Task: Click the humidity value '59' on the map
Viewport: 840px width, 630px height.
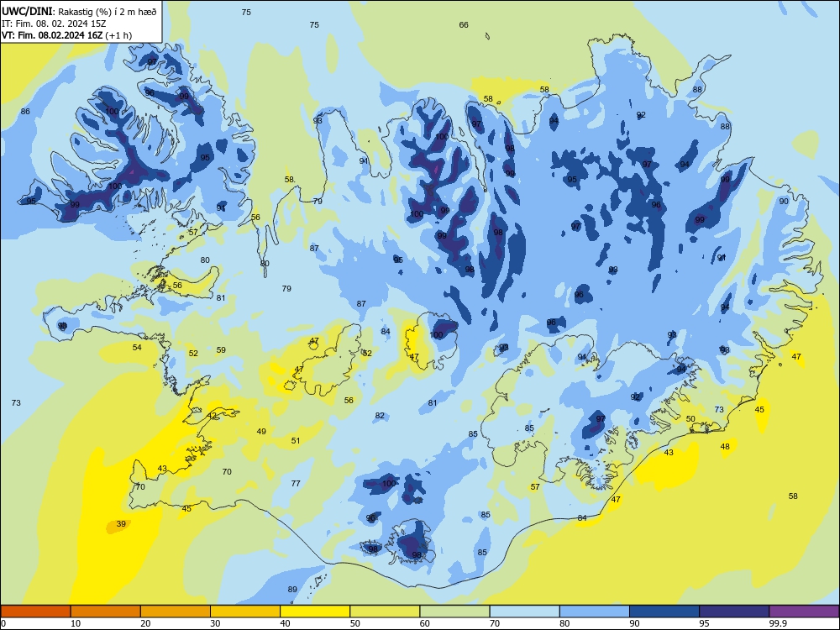Action: click(x=221, y=349)
